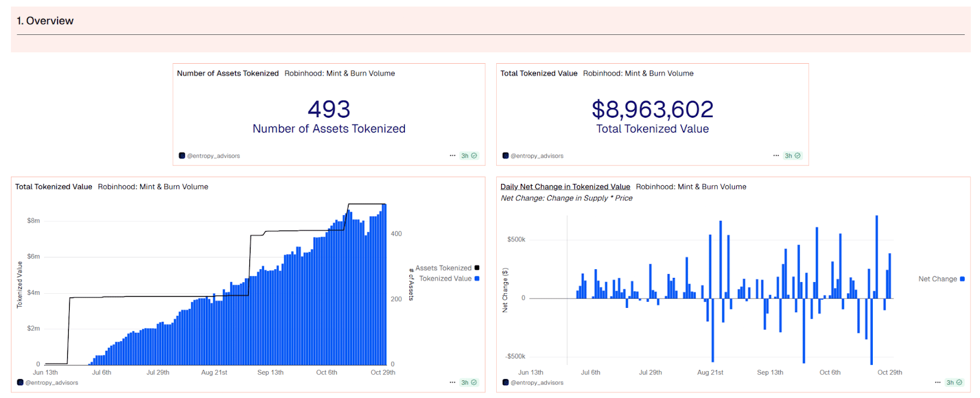This screenshot has height=398, width=980.
Task: Click the 493 Number of Assets Tokenized counter value
Action: click(329, 110)
